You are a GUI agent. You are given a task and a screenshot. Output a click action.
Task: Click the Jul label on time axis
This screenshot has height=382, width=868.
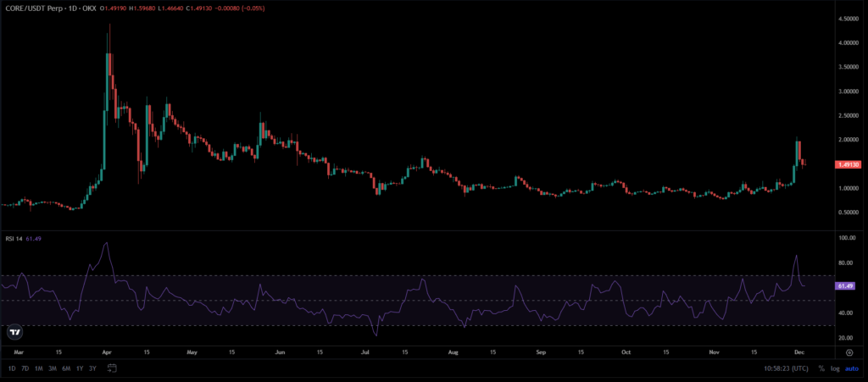(366, 352)
